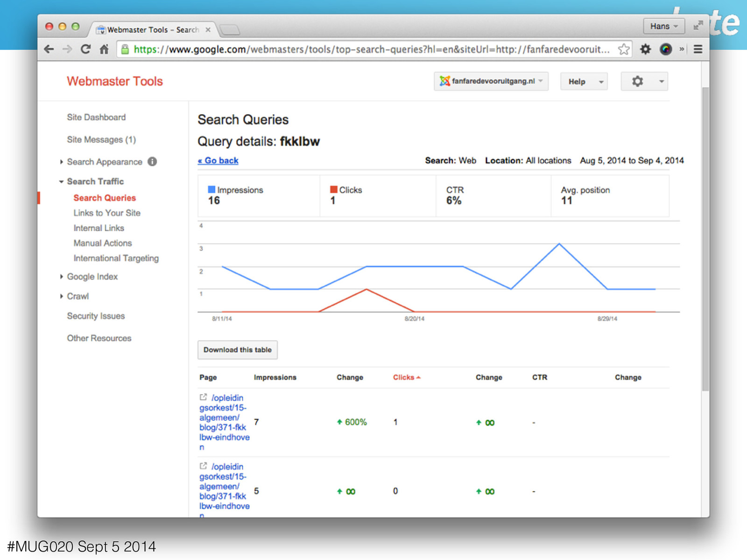Screen dimensions: 747x560
Task: Click the green padlock security icon
Action: click(x=125, y=49)
